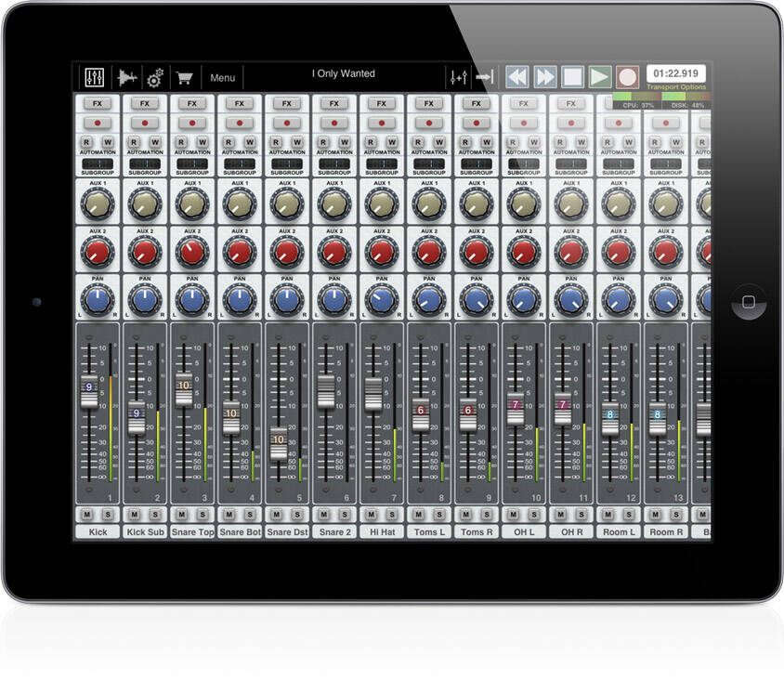The width and height of the screenshot is (784, 681).
Task: Start playback with the green play button
Action: pyautogui.click(x=600, y=77)
